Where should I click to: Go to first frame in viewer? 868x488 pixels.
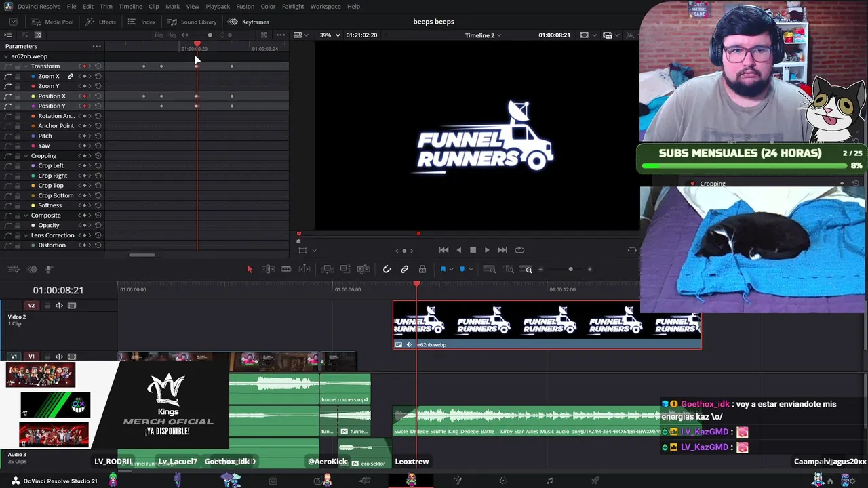tap(443, 250)
